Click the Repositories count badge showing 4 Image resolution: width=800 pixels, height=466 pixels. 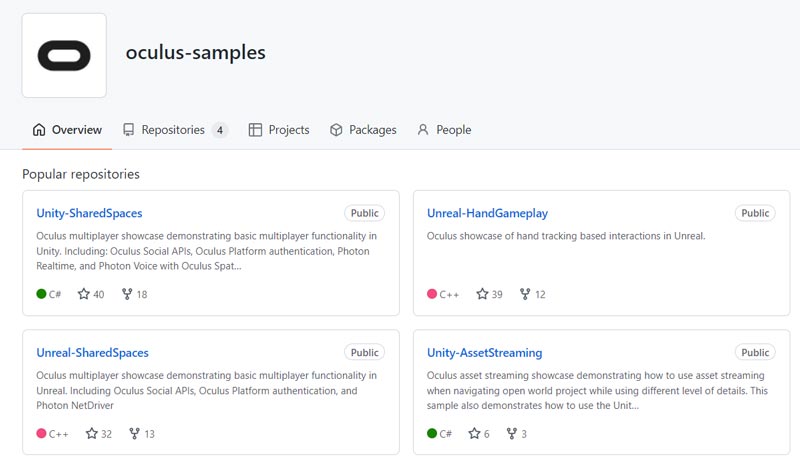220,130
